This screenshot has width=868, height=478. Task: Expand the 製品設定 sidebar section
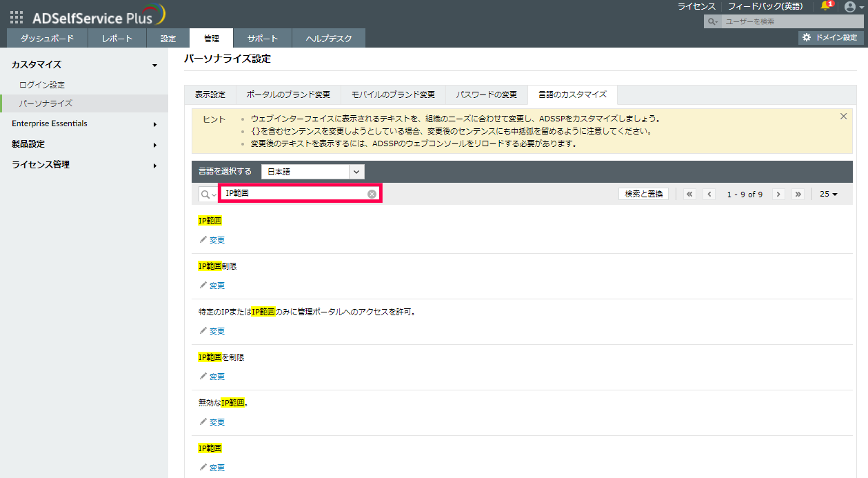click(83, 145)
